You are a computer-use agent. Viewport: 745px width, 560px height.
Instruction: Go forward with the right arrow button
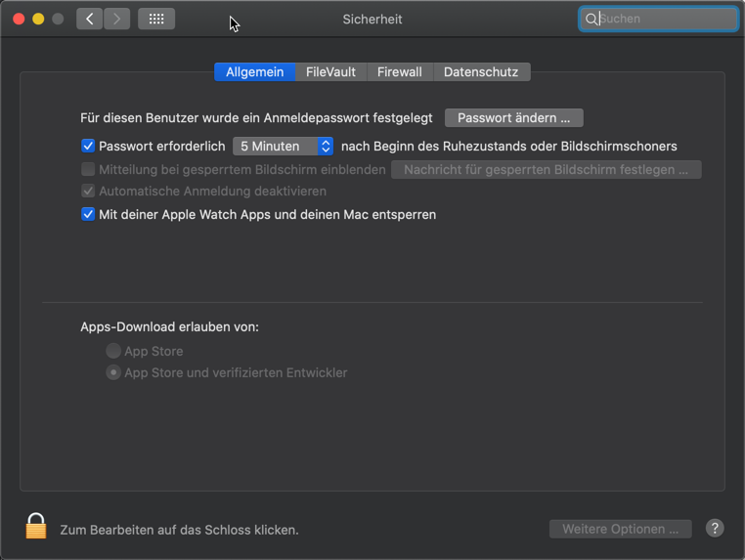pos(117,19)
